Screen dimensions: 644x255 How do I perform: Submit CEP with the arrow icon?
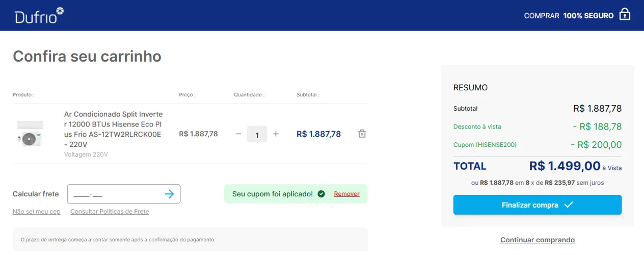[170, 194]
